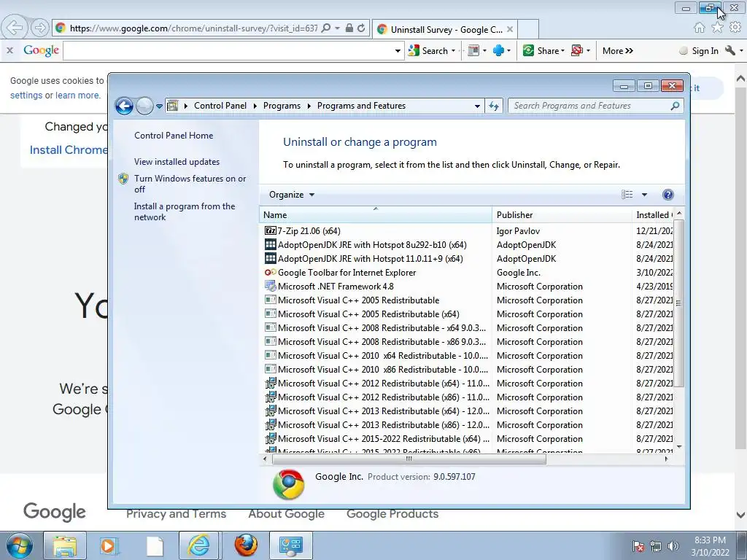Open the IE Tools gear icon

[735, 28]
